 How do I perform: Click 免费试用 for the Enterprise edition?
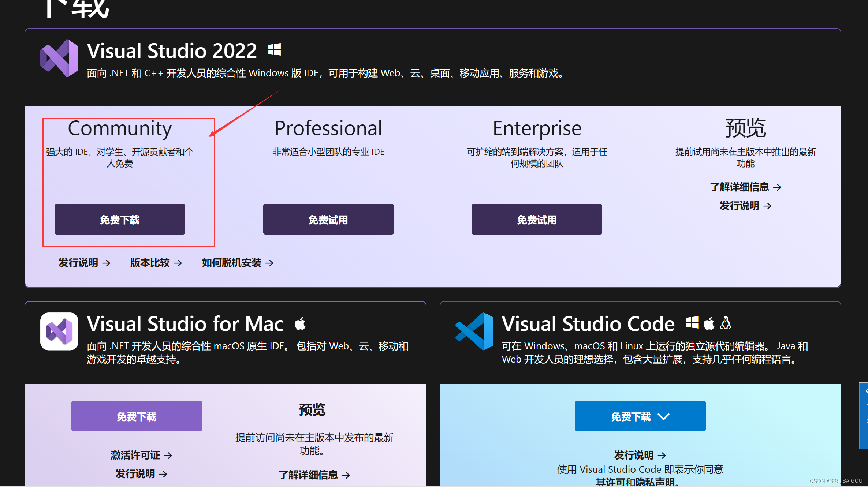coord(536,219)
